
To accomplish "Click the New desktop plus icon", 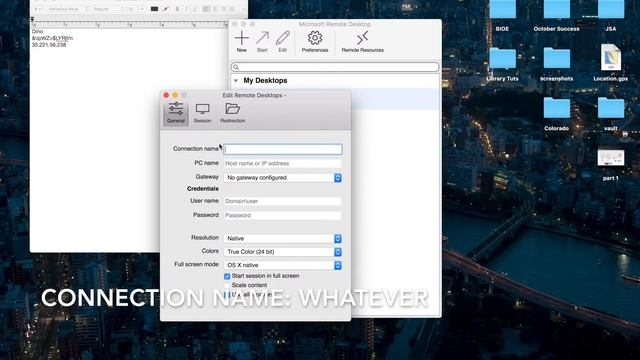I will tap(242, 38).
